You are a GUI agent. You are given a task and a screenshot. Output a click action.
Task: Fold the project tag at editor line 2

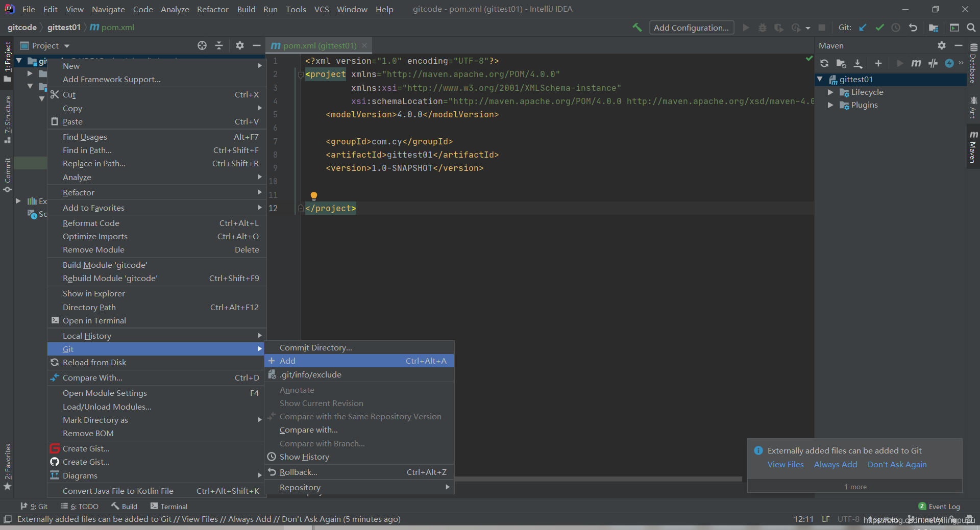(x=301, y=74)
